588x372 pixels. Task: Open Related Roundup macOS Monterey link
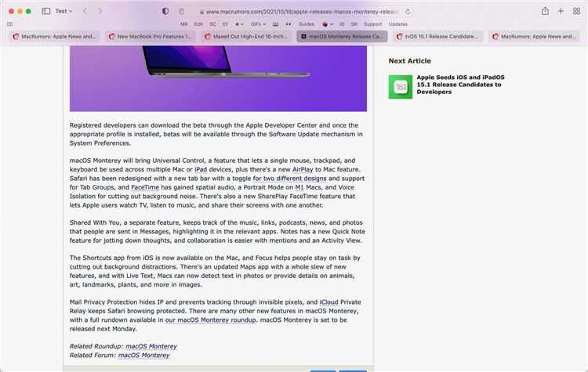[151, 346]
